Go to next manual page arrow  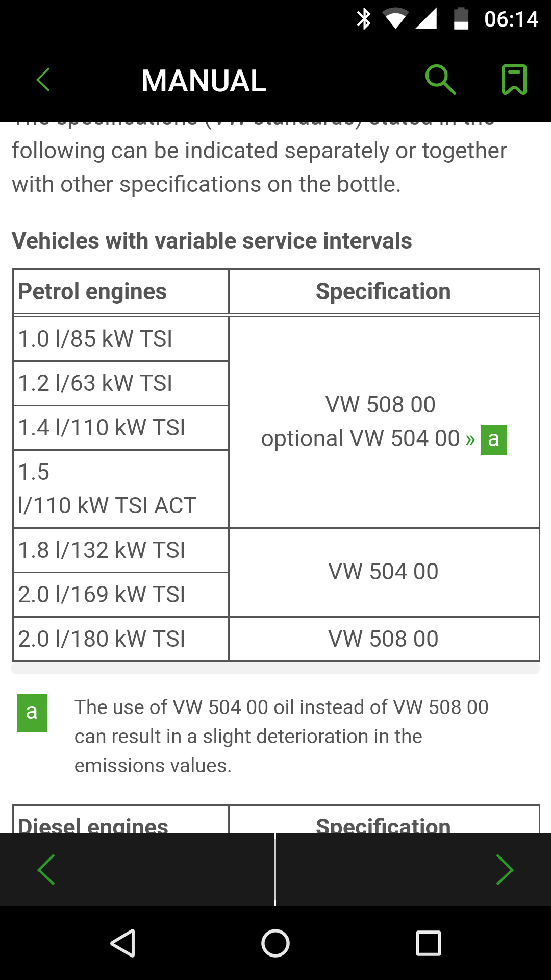pos(505,869)
